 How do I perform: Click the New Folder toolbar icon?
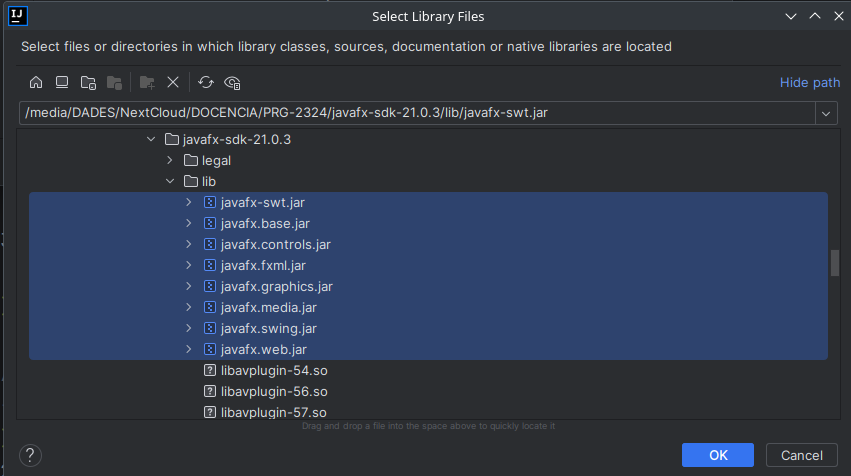pyautogui.click(x=147, y=82)
